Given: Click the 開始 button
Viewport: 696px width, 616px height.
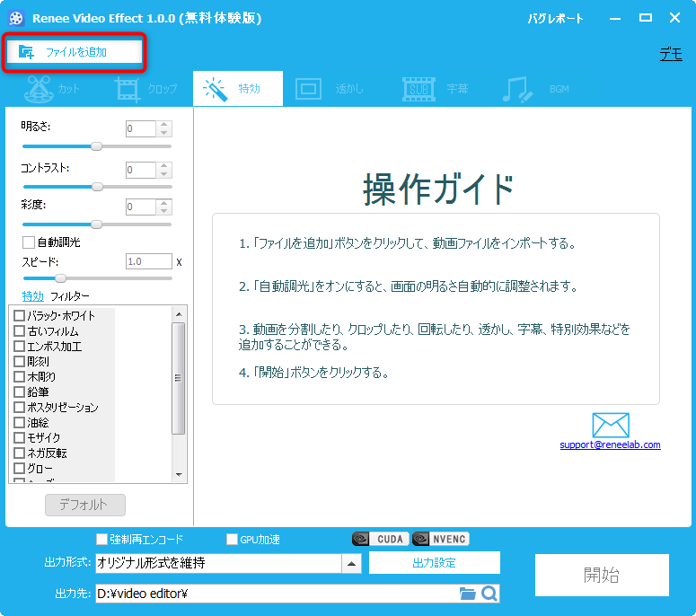Looking at the screenshot, I should point(602,575).
